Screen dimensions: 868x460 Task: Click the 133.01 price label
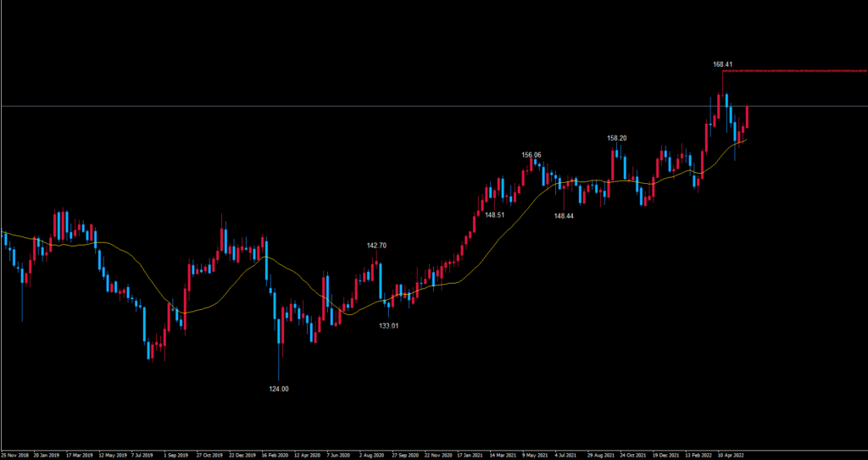pos(388,325)
